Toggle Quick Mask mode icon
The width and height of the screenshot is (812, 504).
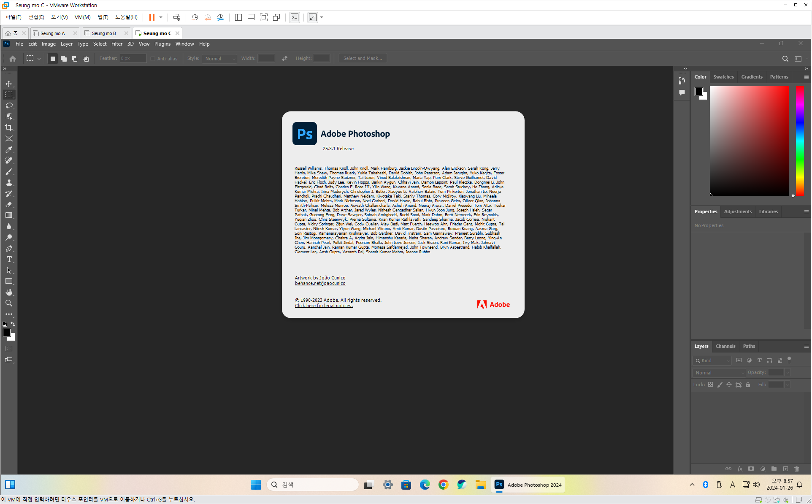point(9,349)
